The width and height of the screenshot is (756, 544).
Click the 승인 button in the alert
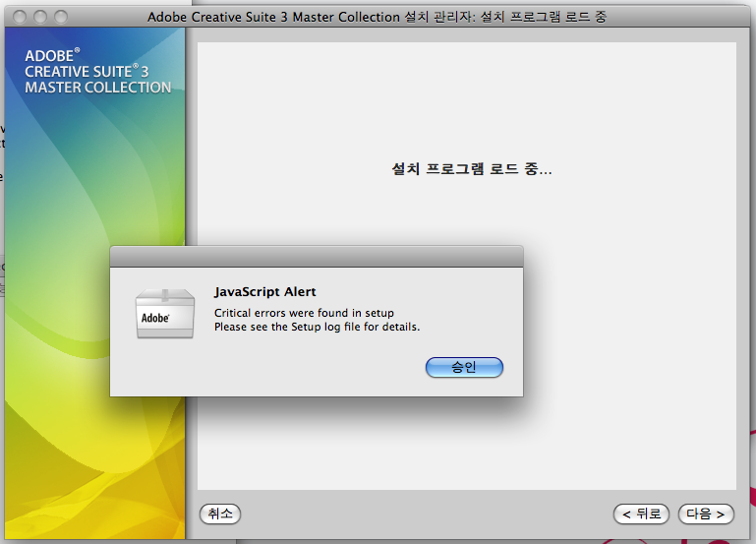tap(464, 367)
